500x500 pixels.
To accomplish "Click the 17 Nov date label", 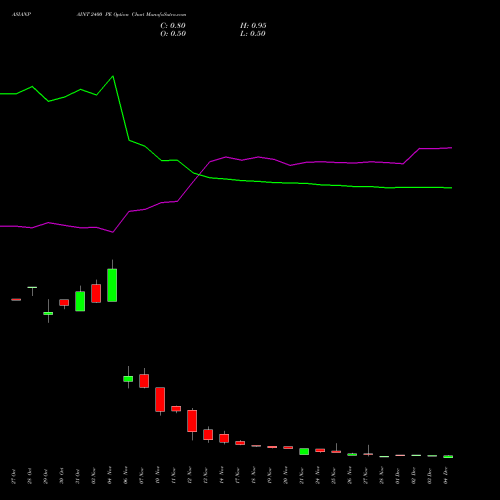I will [238, 476].
